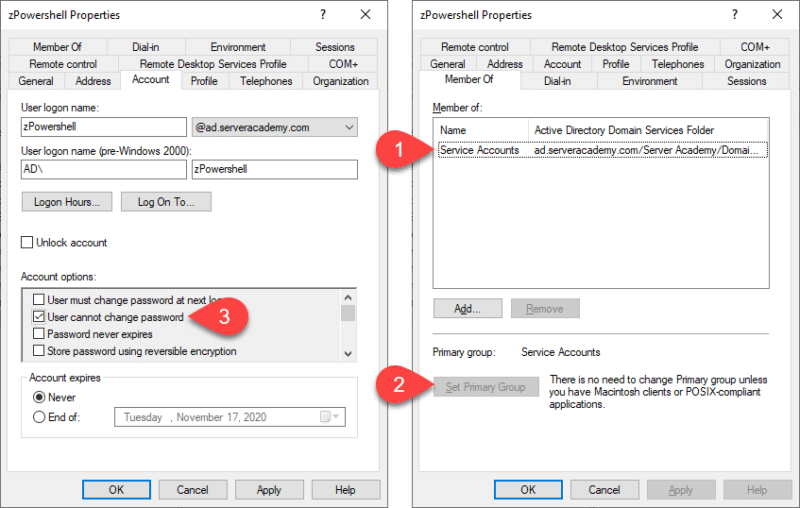Open the UPN suffix domain dropdown
The width and height of the screenshot is (800, 508).
348,127
